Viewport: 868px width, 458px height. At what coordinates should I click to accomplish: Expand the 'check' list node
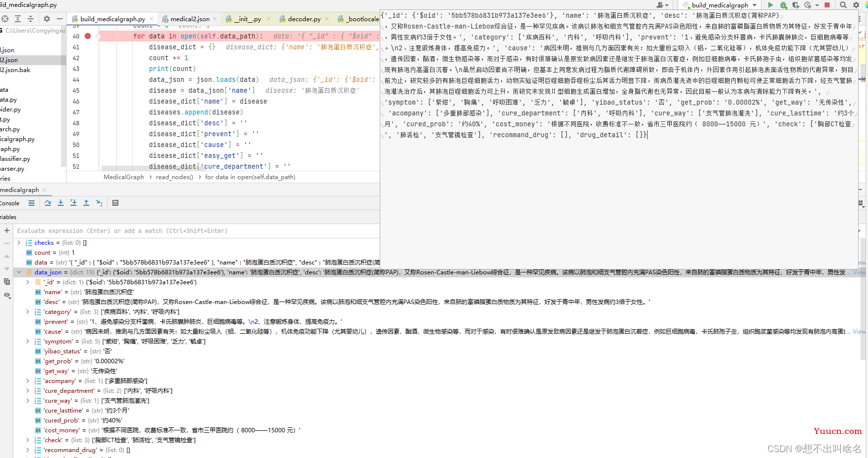tap(28, 440)
